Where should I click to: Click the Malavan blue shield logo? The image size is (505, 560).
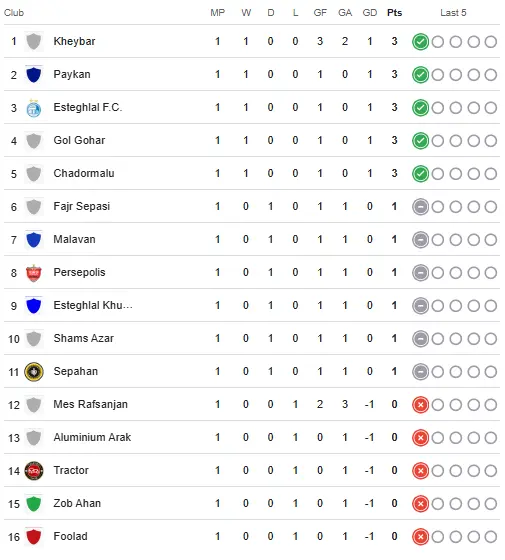34,240
